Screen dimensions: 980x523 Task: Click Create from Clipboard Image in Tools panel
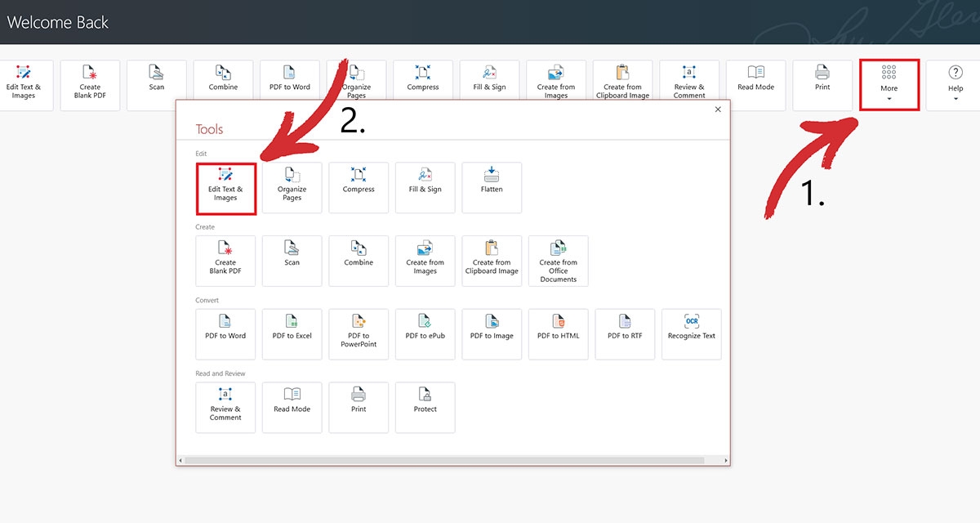(492, 261)
